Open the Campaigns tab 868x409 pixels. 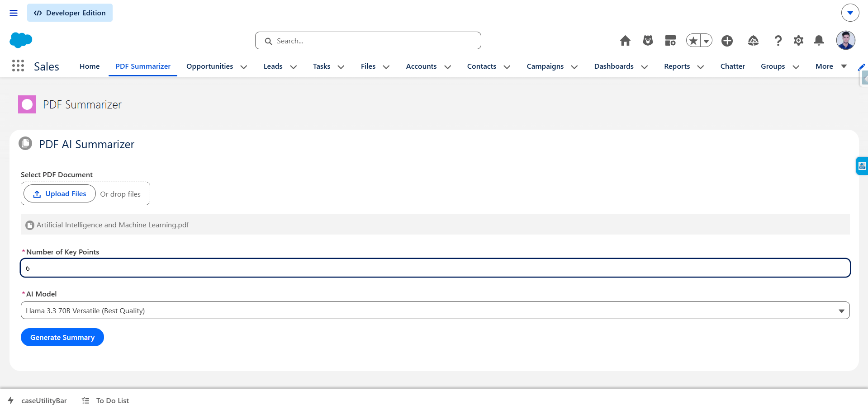545,66
